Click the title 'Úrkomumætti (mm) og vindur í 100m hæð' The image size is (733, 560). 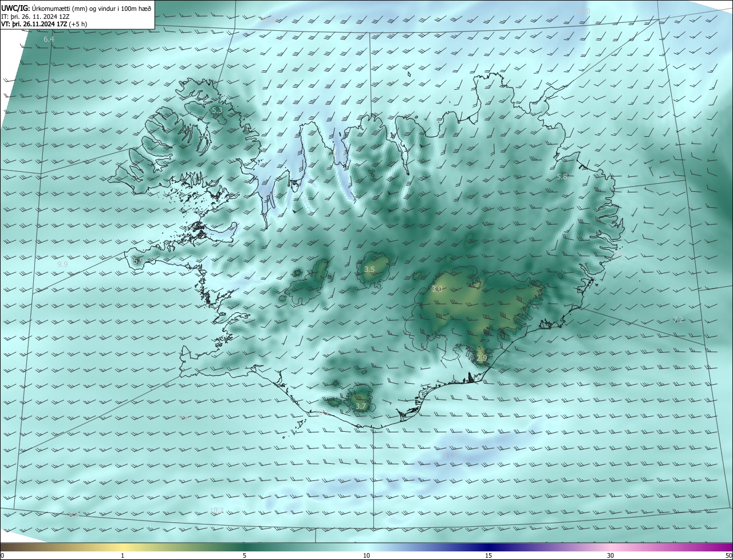click(x=92, y=7)
